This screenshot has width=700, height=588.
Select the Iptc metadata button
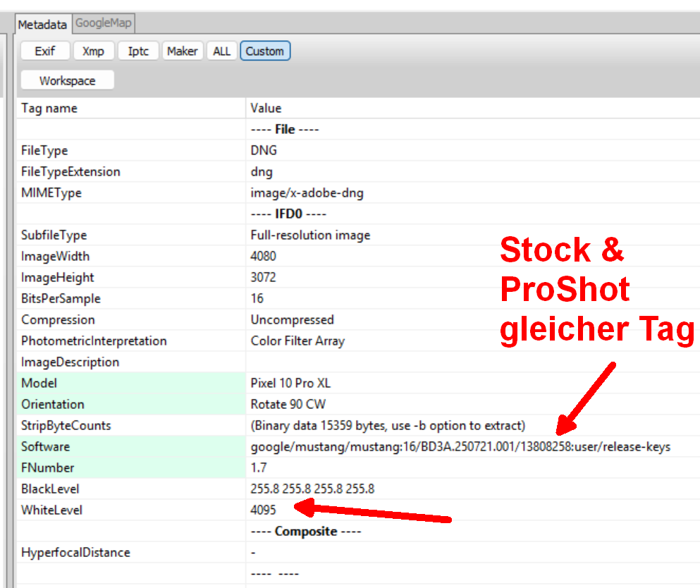coord(138,51)
